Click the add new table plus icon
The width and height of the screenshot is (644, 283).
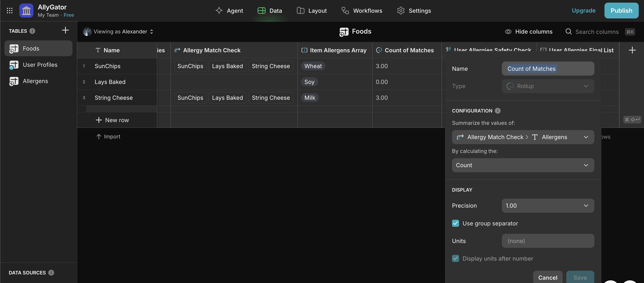pos(65,31)
